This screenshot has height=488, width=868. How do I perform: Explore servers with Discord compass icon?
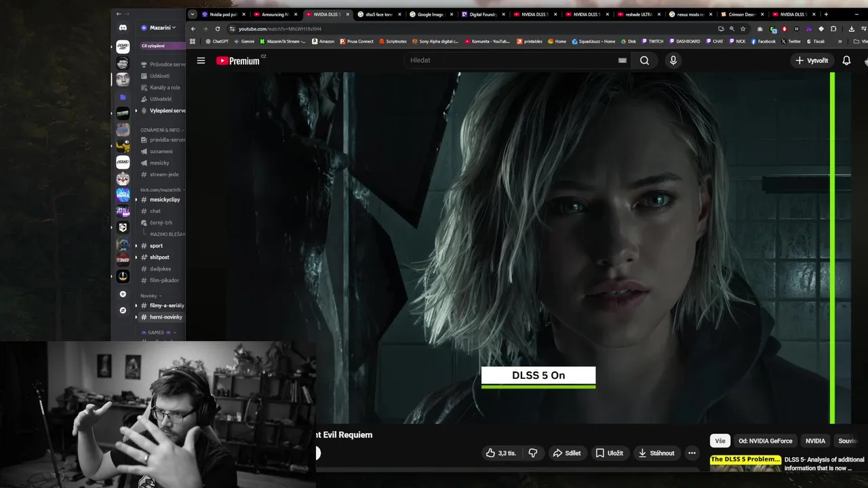click(x=123, y=310)
